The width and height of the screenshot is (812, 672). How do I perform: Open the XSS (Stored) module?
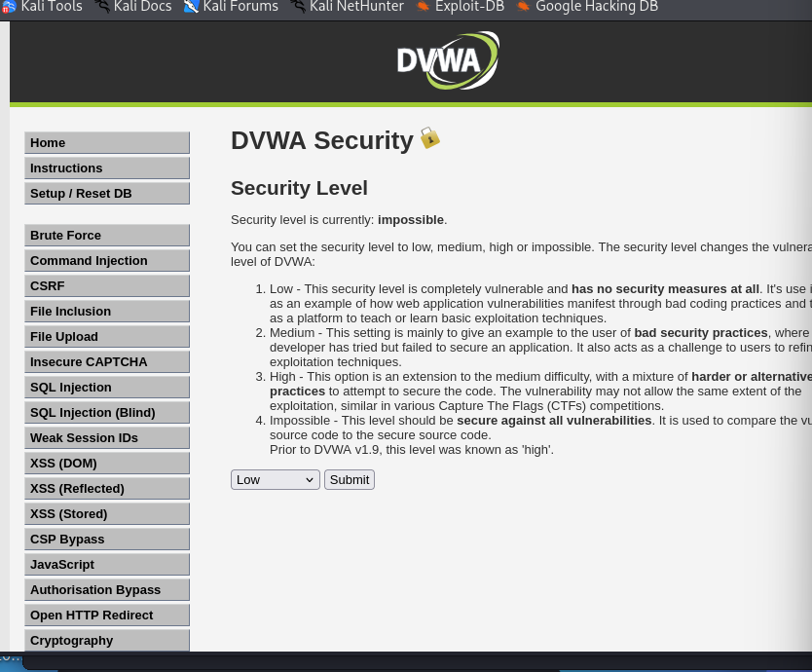[107, 514]
